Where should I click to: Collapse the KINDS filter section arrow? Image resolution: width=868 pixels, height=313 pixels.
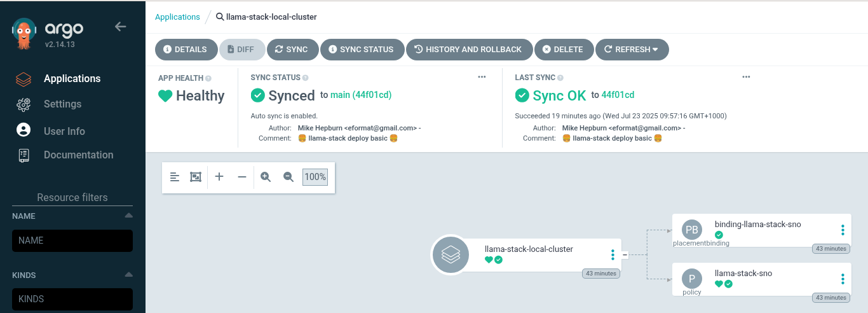(x=129, y=275)
